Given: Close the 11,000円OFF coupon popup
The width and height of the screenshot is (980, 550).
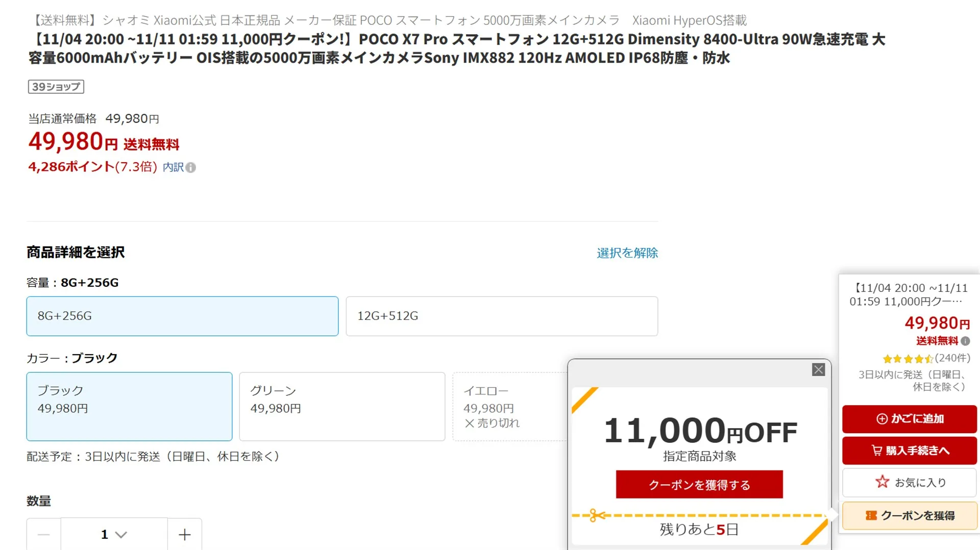Looking at the screenshot, I should [818, 370].
